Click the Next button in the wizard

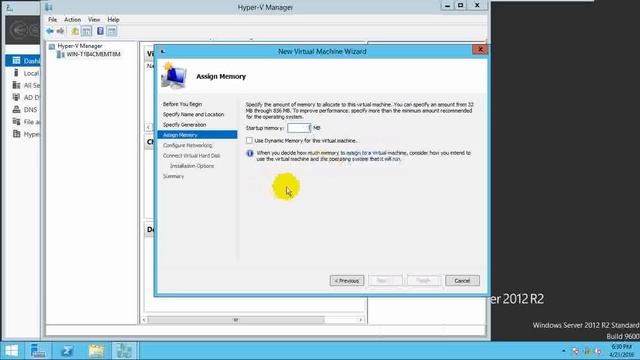[x=385, y=281]
